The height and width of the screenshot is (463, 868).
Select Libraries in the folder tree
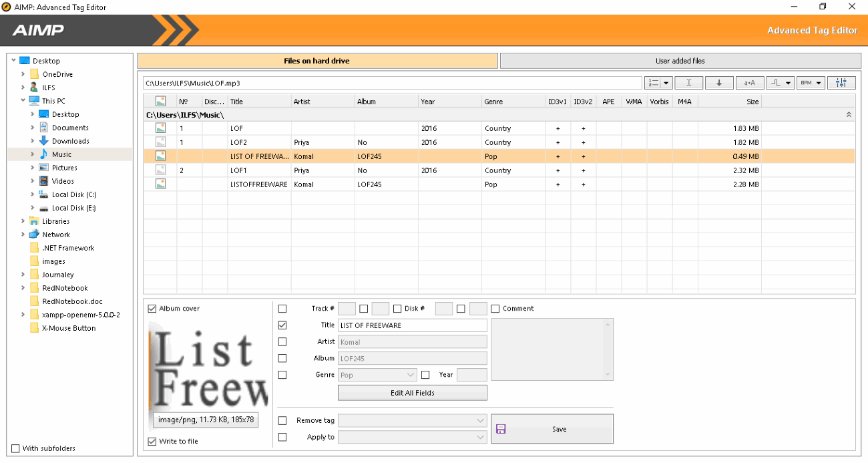[56, 221]
